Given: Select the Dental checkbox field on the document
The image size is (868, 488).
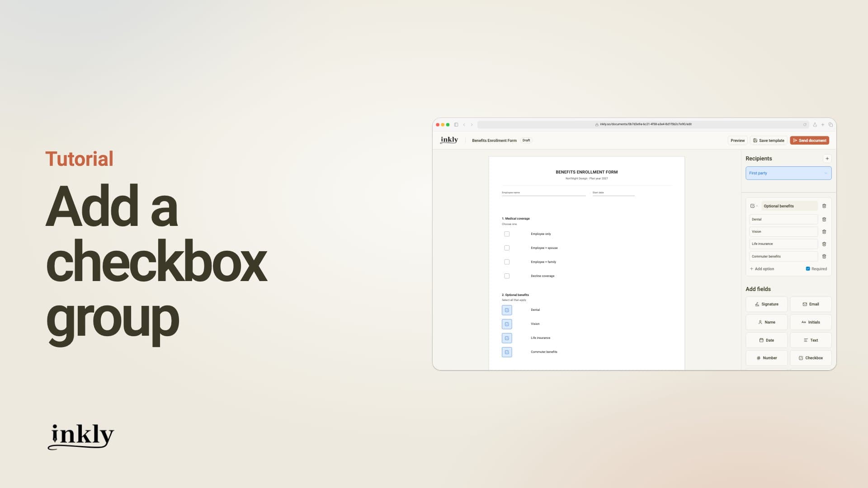Looking at the screenshot, I should point(507,310).
